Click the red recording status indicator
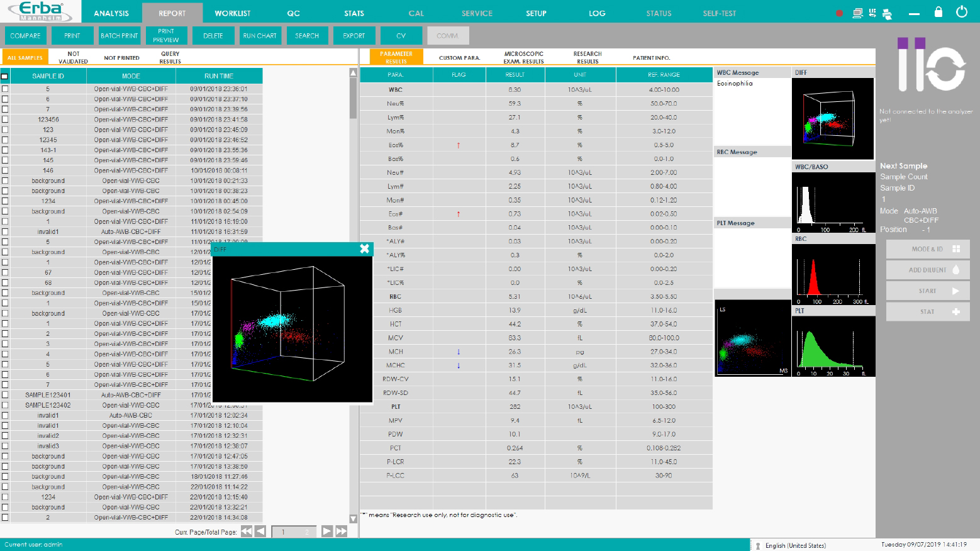980x551 pixels. (839, 13)
